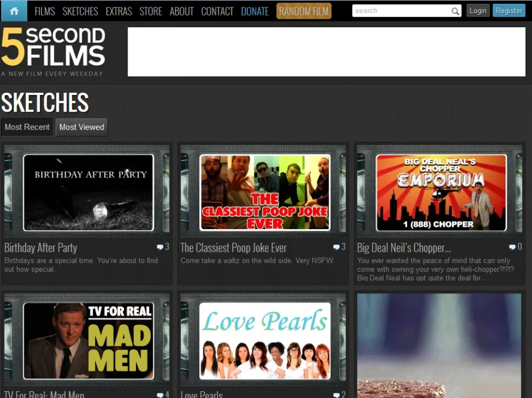
Task: Open Big Deal Neal's Chopper Emporium thumbnail
Action: [441, 193]
